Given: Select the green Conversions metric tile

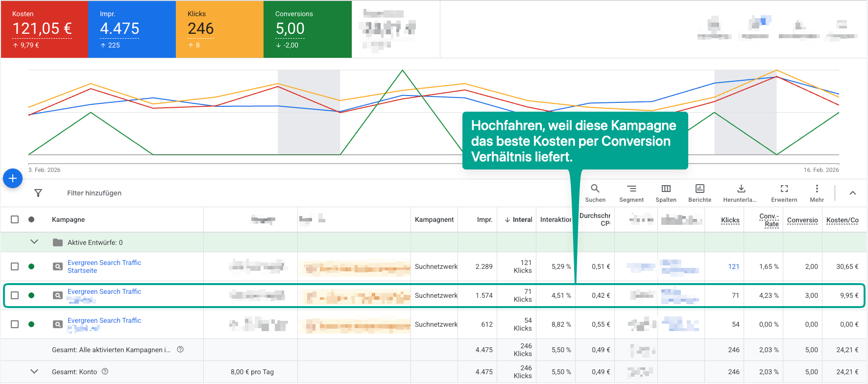Looking at the screenshot, I should point(307,29).
